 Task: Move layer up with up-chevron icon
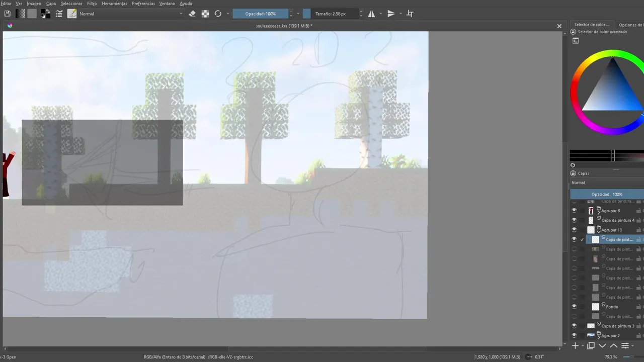[x=613, y=346]
